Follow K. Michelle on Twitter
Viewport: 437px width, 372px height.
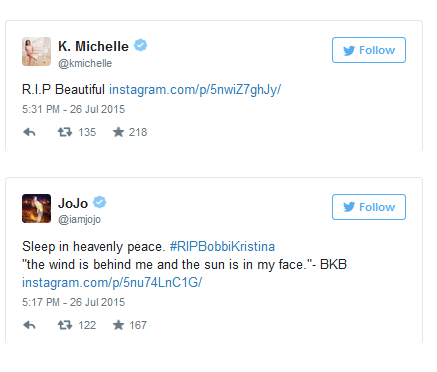pyautogui.click(x=369, y=50)
